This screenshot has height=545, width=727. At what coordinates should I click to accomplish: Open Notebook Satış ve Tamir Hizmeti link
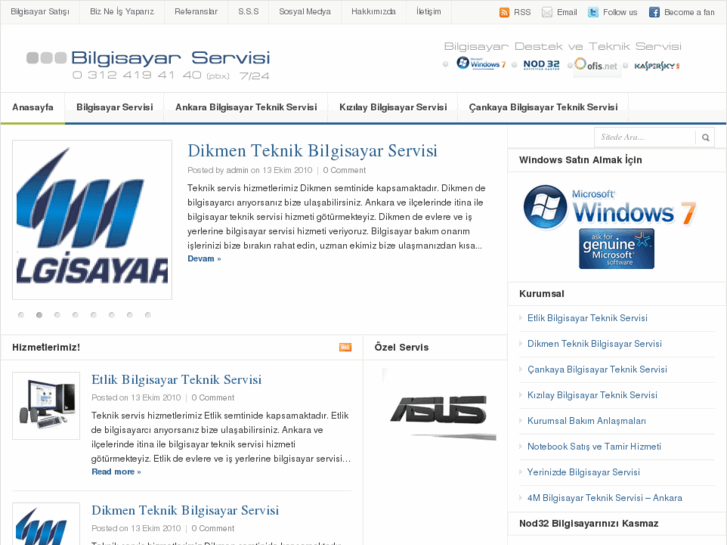pos(594,447)
